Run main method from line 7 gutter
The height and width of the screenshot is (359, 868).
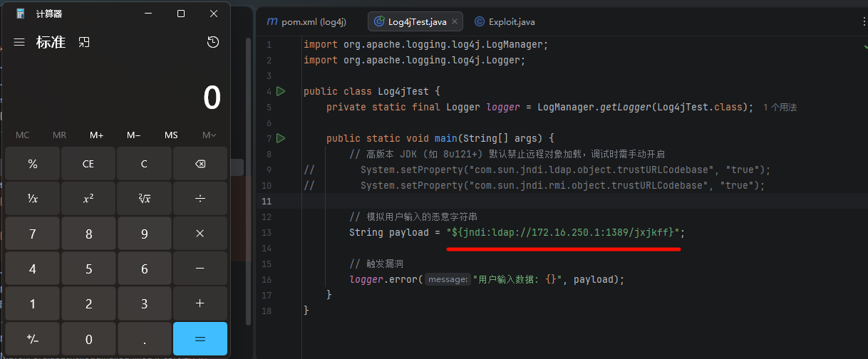[281, 138]
